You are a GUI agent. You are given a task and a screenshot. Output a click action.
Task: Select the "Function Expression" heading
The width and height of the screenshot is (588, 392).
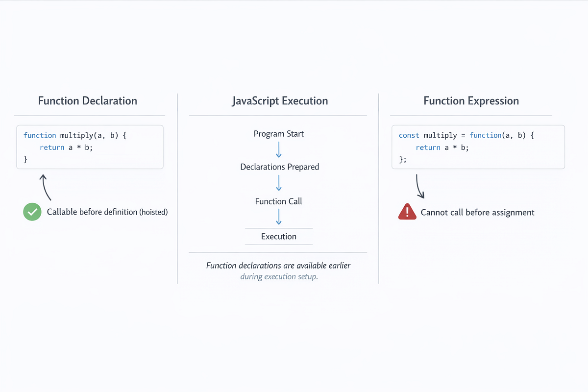(x=471, y=101)
